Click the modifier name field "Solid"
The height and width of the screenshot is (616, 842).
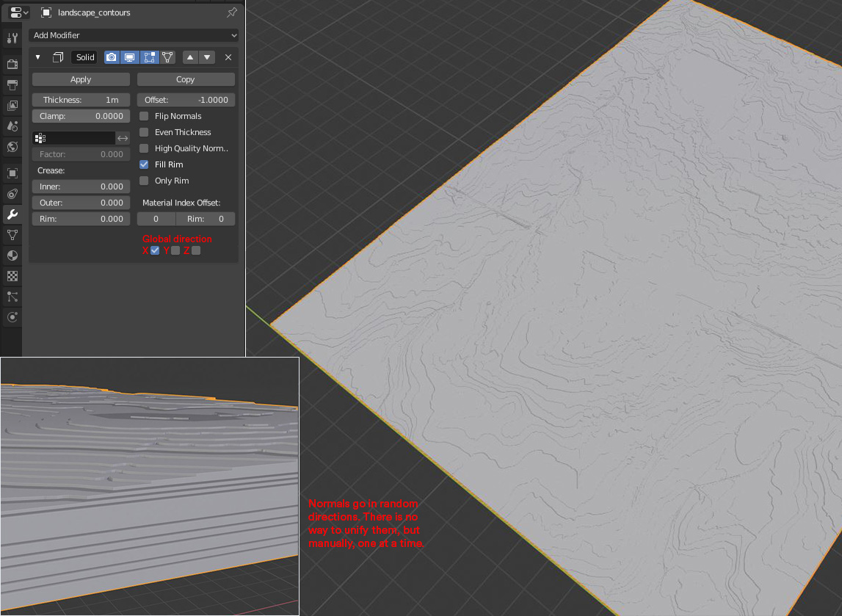(x=85, y=57)
